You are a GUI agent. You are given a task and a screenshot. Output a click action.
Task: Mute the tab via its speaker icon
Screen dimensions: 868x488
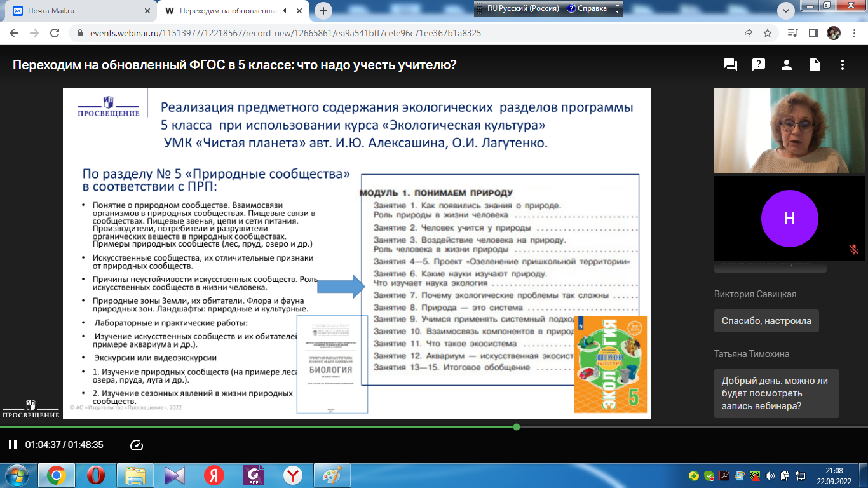pos(286,11)
